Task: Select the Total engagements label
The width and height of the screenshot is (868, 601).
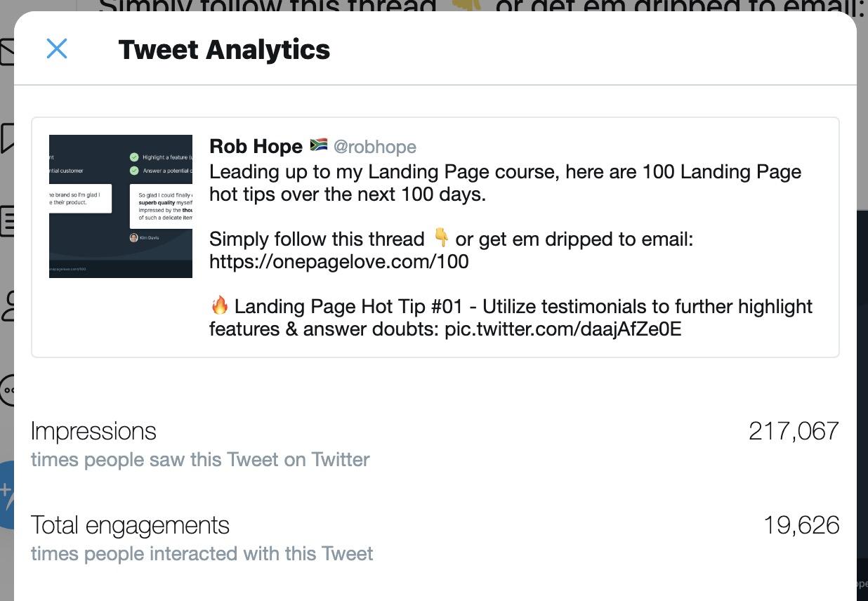Action: (x=130, y=525)
